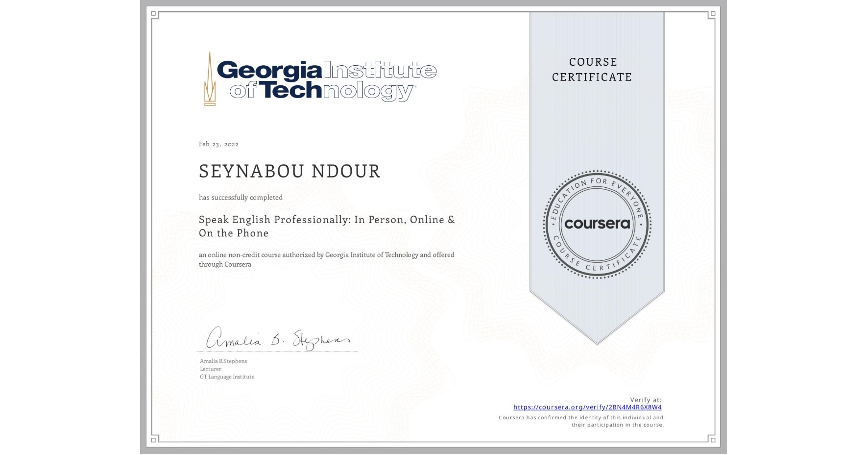Click the date Feb 23, 2022
Screen dimensions: 868x455
pos(218,144)
